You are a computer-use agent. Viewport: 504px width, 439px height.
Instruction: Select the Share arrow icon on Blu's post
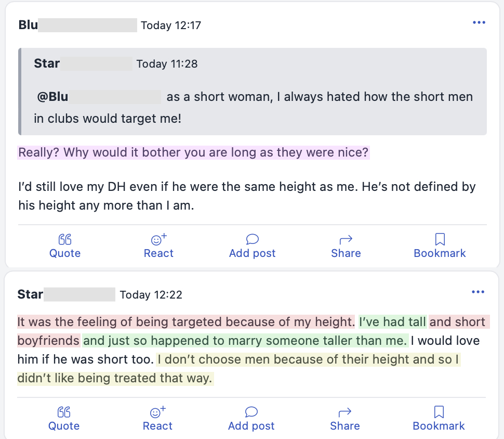pyautogui.click(x=346, y=239)
